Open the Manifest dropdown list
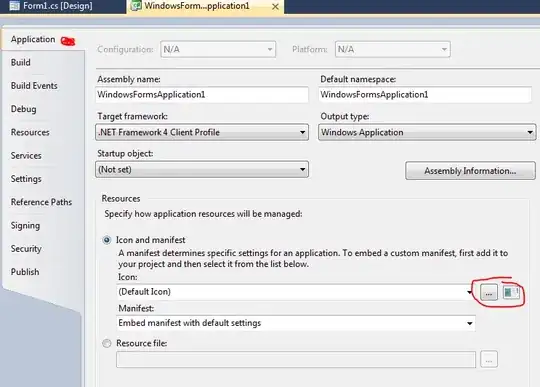The height and width of the screenshot is (387, 540). point(296,323)
